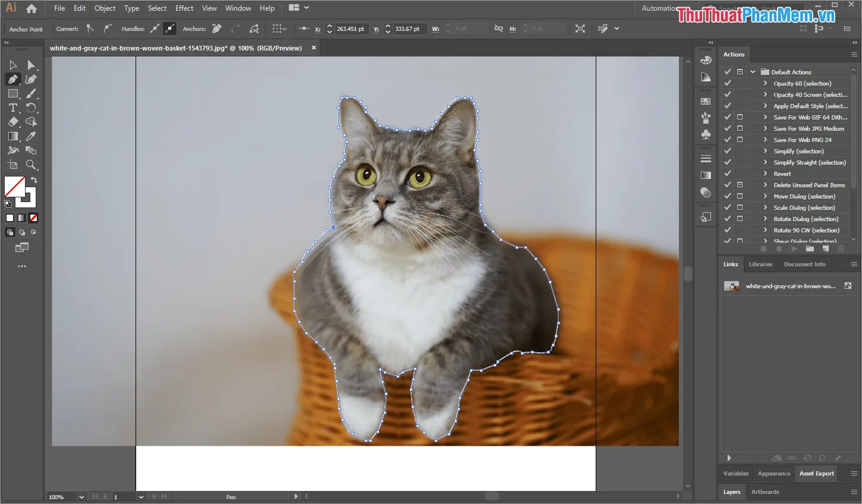Image resolution: width=862 pixels, height=504 pixels.
Task: Toggle dialog box for Rotate Dialog action
Action: point(740,219)
